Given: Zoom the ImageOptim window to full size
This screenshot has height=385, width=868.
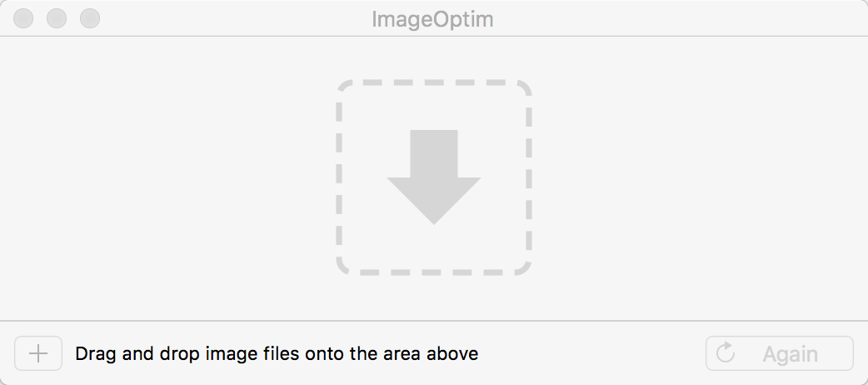Looking at the screenshot, I should [90, 18].
